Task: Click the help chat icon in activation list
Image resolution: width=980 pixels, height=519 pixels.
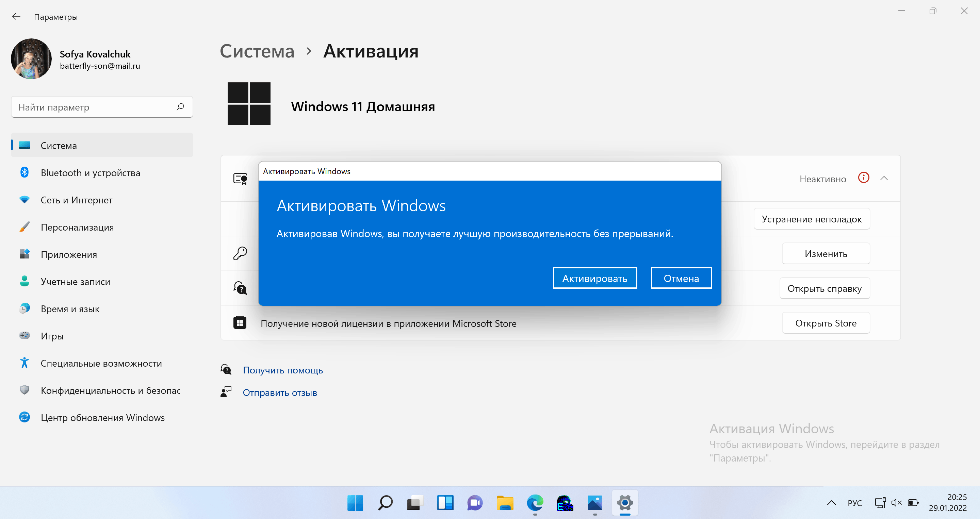Action: tap(240, 288)
